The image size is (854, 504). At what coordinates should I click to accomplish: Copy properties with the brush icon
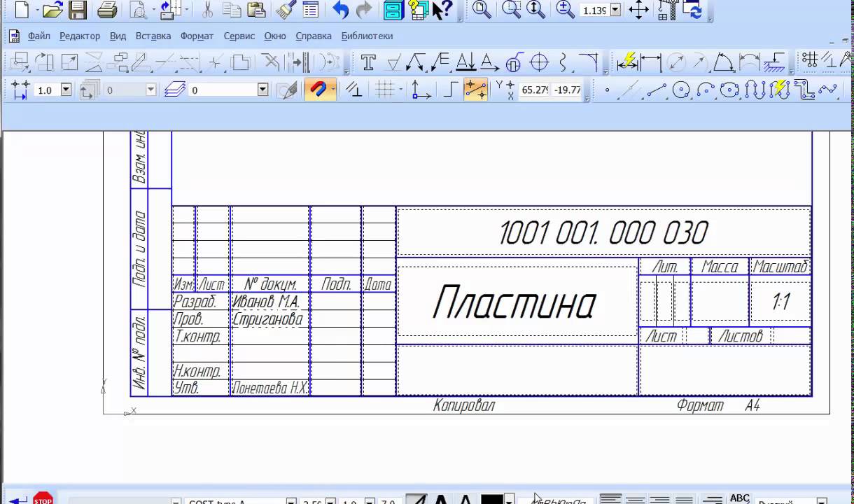tap(286, 10)
